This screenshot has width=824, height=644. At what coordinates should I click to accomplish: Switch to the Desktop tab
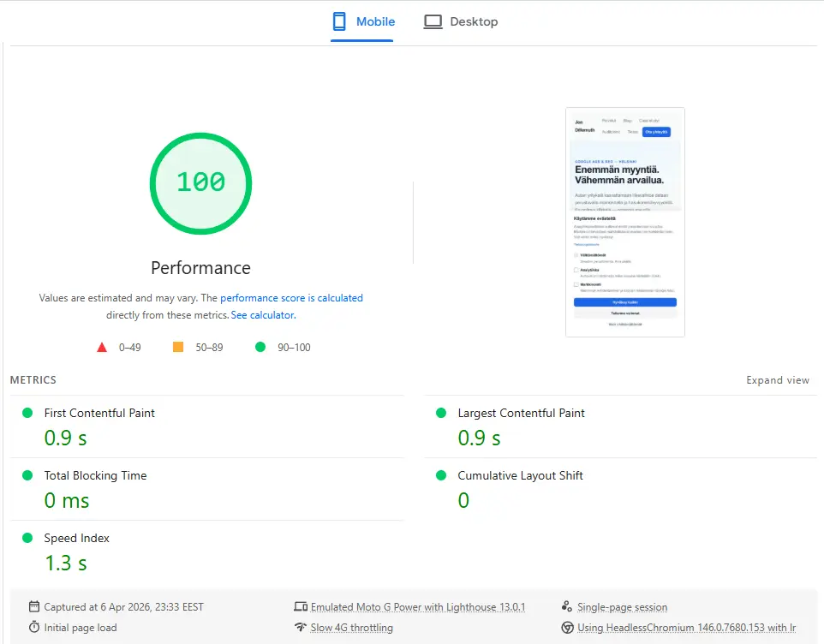461,22
